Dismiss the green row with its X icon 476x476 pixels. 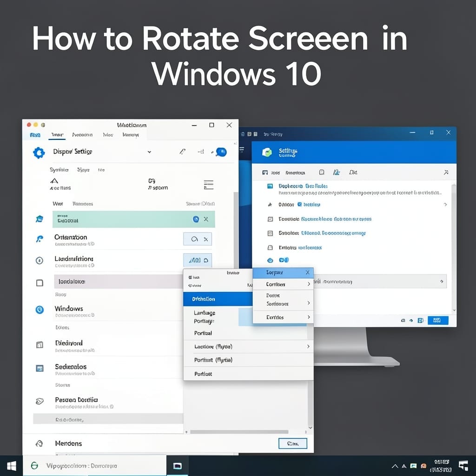coord(206,219)
